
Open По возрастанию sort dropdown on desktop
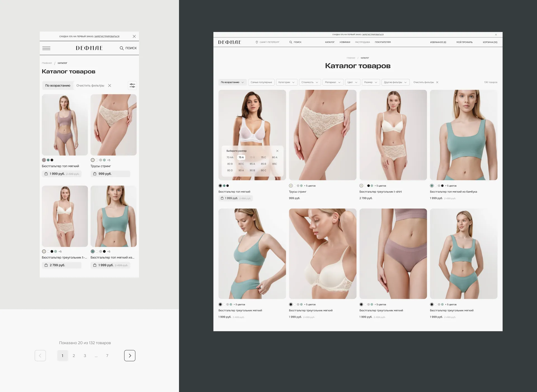tap(232, 82)
